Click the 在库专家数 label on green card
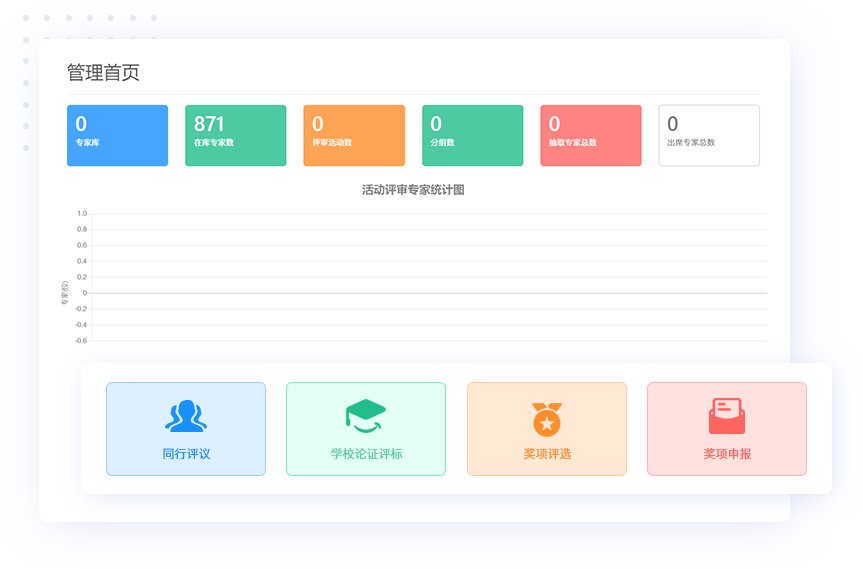 (x=214, y=143)
